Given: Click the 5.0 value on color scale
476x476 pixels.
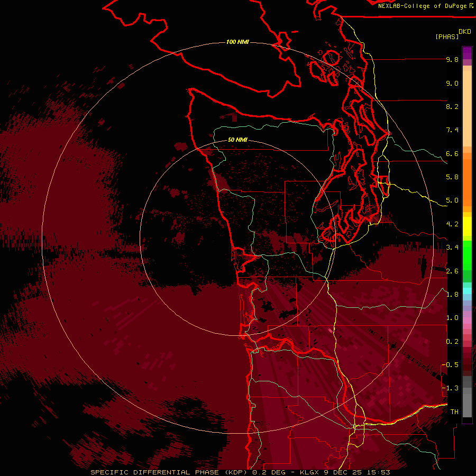Looking at the screenshot, I should [452, 200].
